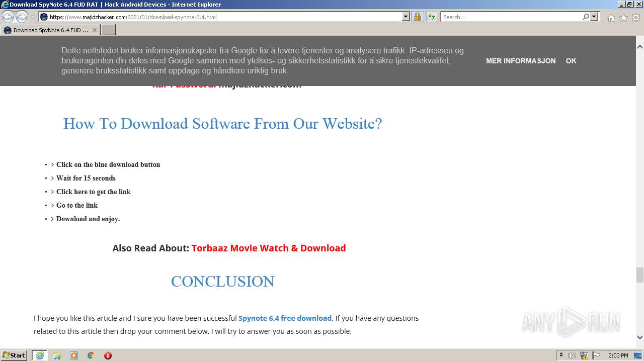This screenshot has height=362, width=644.
Task: Expand the address bar autocomplete dropdown
Action: tap(406, 17)
